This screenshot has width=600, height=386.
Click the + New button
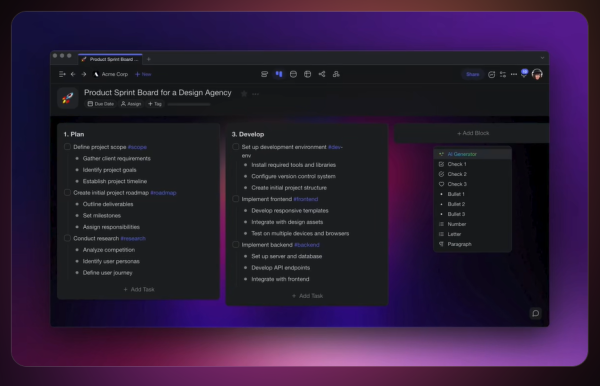pos(143,74)
